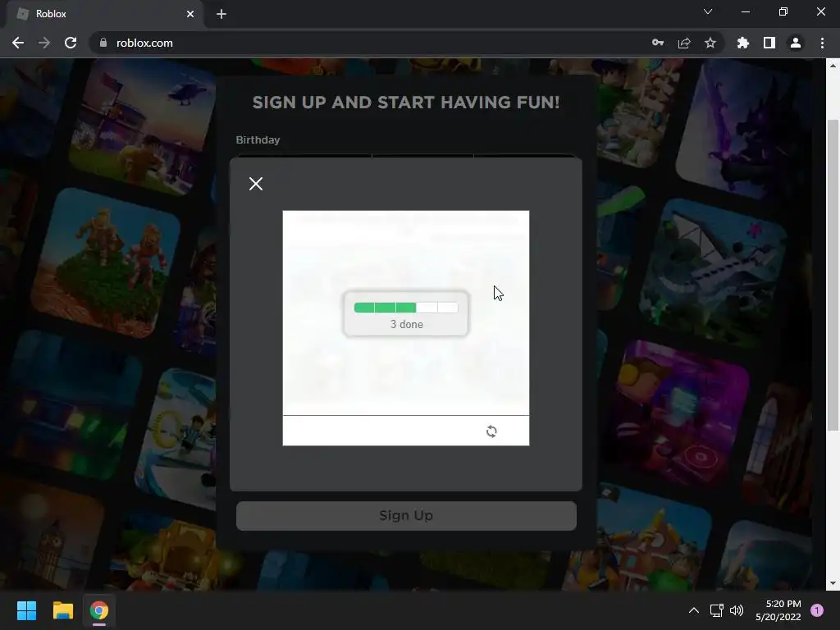
Task: Bookmark this tab with the star icon
Action: click(710, 43)
